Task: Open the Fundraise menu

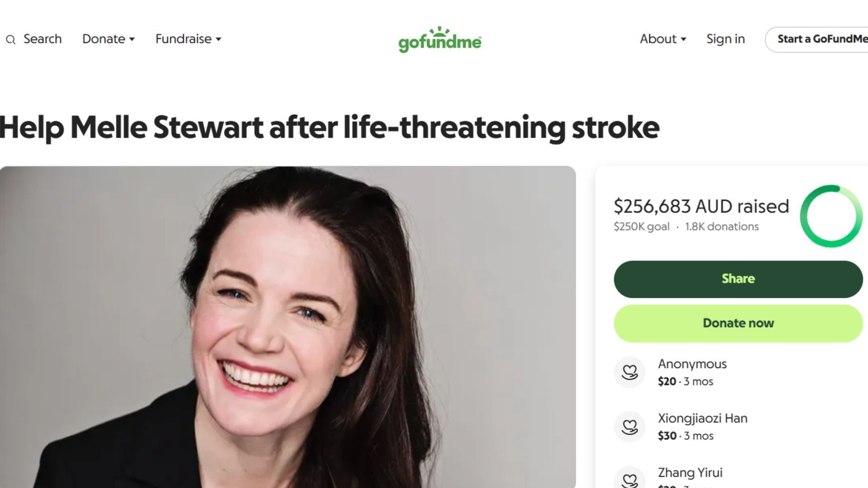Action: 189,39
